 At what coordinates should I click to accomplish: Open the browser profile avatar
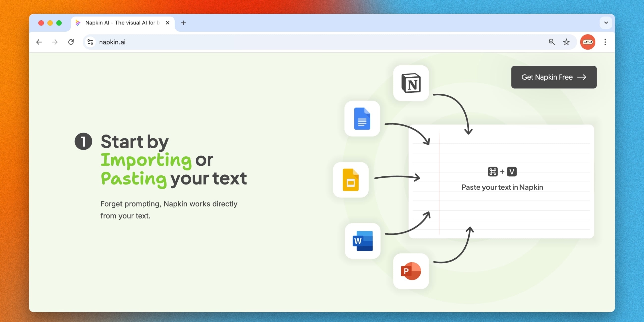[x=587, y=42]
